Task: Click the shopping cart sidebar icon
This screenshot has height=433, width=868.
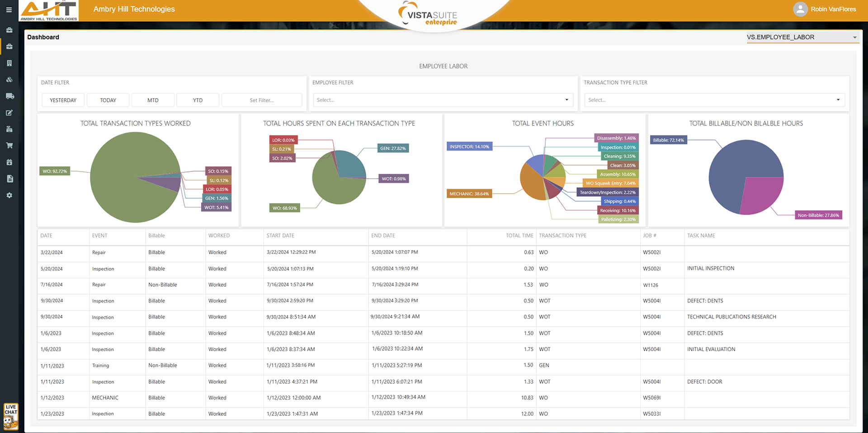Action: tap(9, 146)
